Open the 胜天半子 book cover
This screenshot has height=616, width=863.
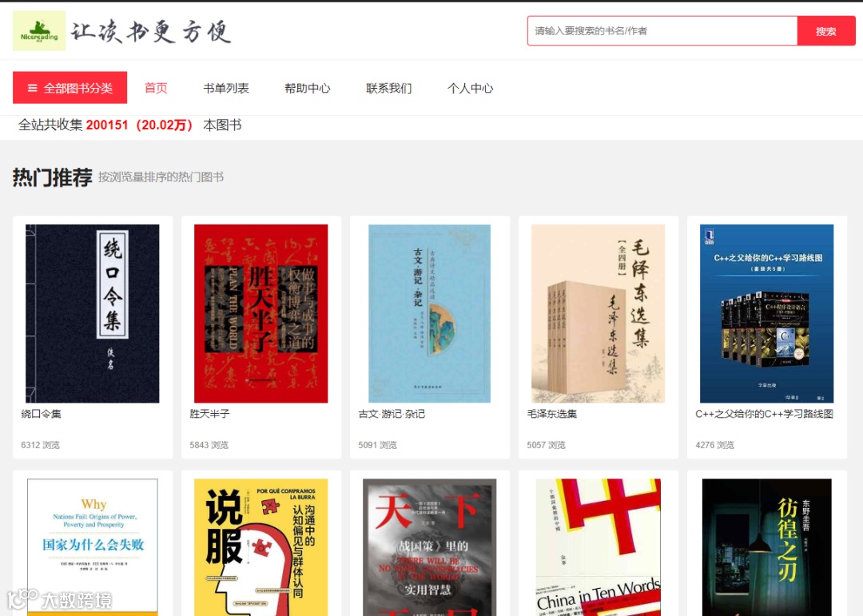260,313
